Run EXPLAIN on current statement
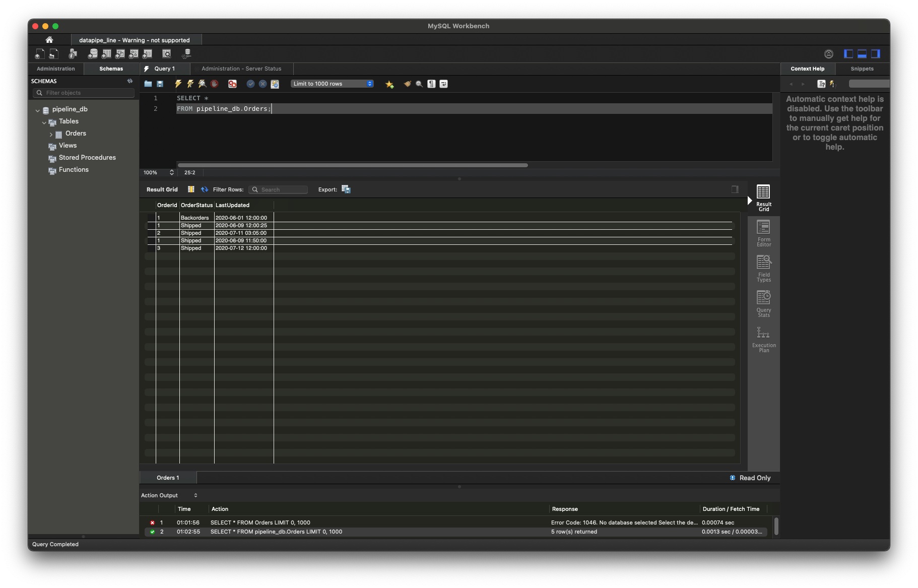The height and width of the screenshot is (588, 918). (202, 84)
